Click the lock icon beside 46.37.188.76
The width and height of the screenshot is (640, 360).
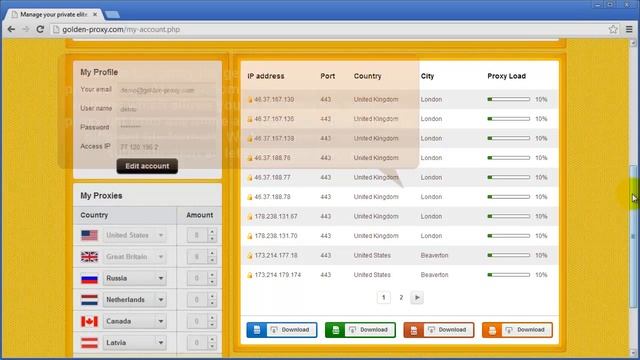point(250,158)
